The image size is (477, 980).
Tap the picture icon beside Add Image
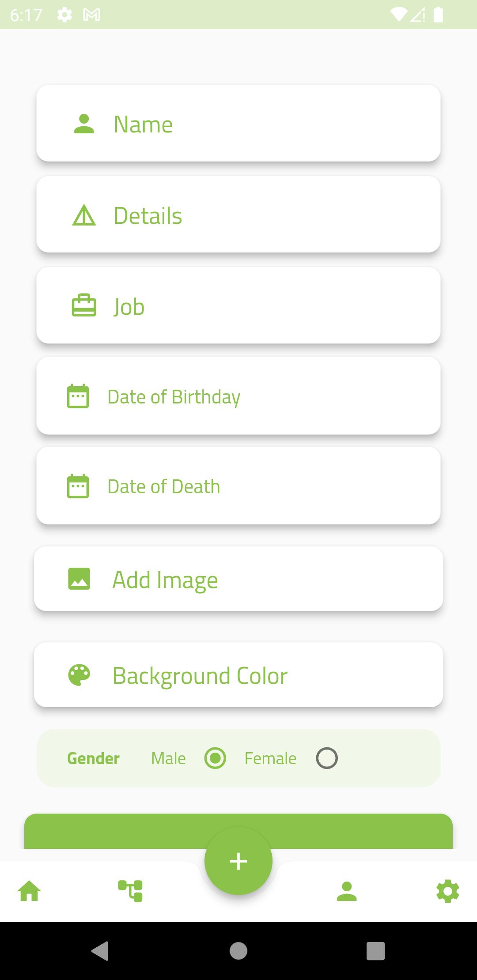pyautogui.click(x=79, y=579)
